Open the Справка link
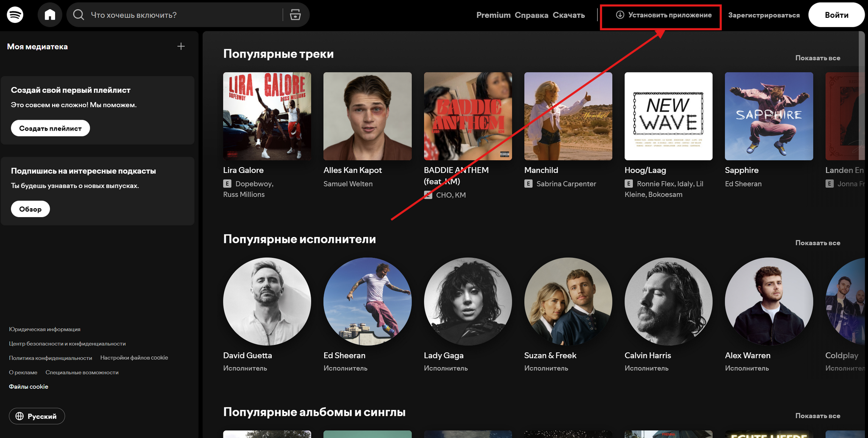The width and height of the screenshot is (868, 438). click(531, 15)
